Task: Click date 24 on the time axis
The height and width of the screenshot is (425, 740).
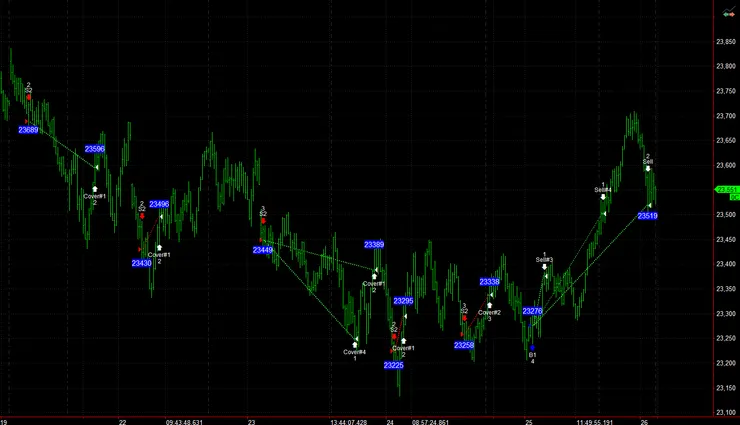Action: [x=390, y=422]
